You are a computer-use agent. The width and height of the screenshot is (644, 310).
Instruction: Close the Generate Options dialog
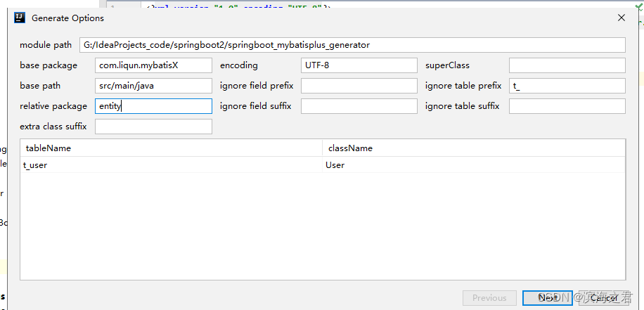tap(622, 18)
